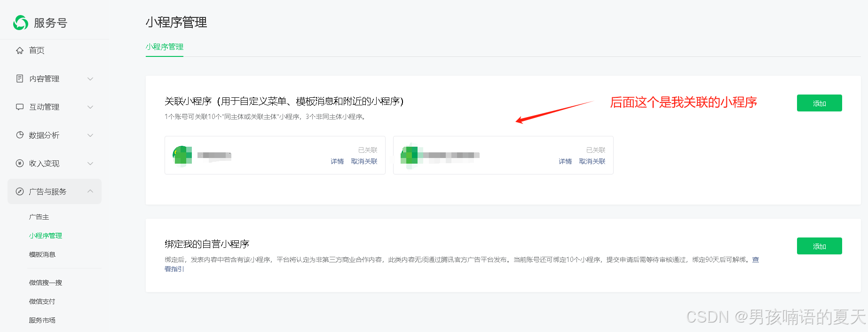Click the 首页 home icon
This screenshot has width=868, height=332.
point(20,50)
